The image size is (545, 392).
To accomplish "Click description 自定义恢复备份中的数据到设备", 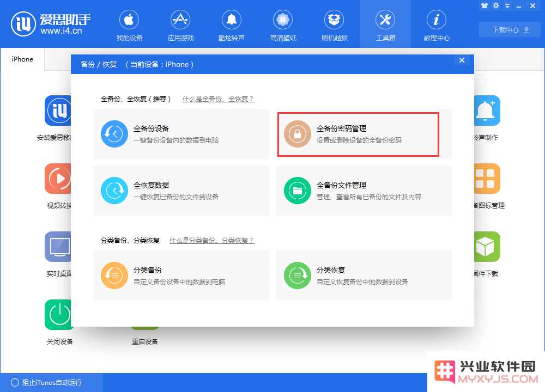I will pos(362,281).
